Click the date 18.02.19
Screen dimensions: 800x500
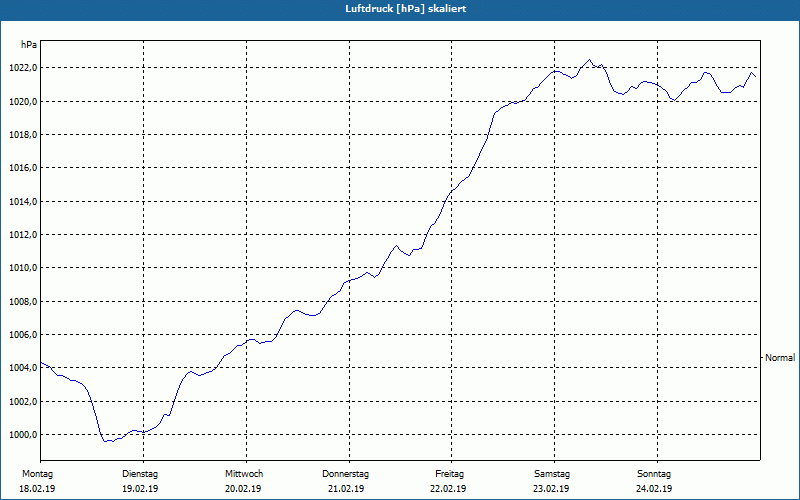click(37, 489)
